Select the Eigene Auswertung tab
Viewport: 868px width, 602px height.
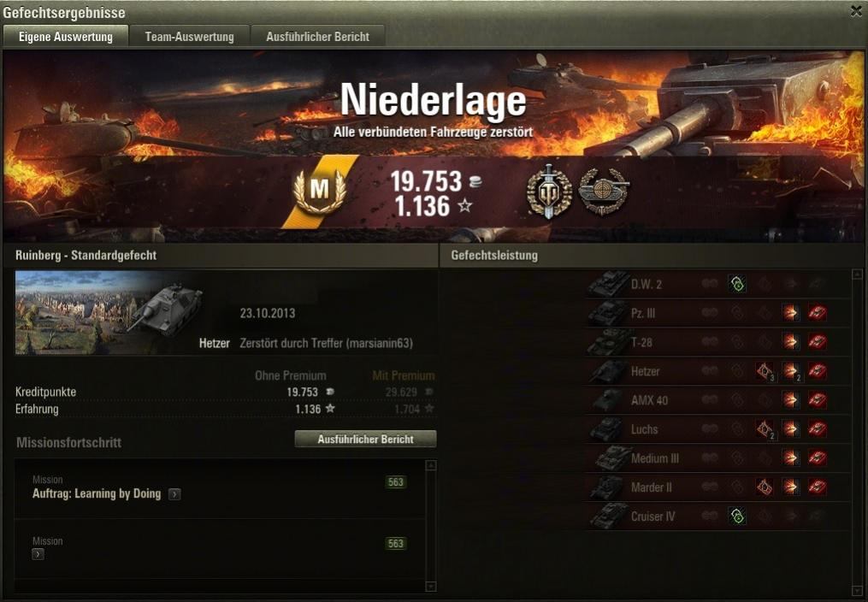point(66,37)
